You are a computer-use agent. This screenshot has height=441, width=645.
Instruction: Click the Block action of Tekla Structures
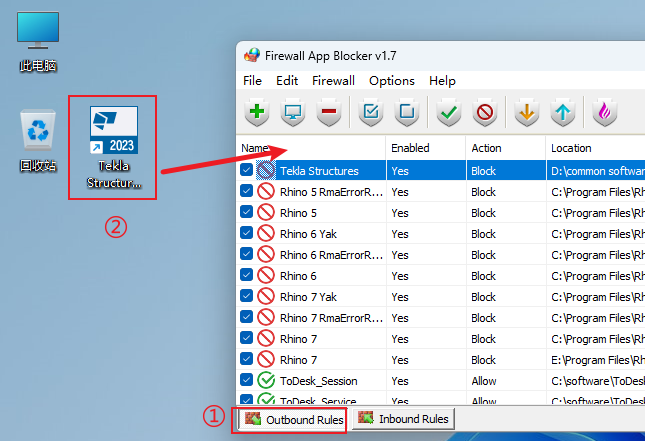pos(483,171)
